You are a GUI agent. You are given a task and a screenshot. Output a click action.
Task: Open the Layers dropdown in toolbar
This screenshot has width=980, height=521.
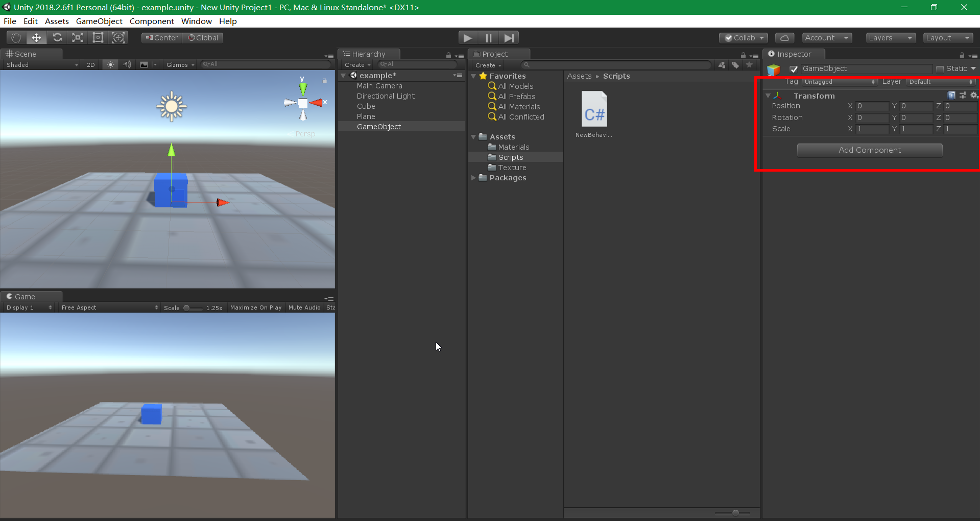(x=890, y=38)
